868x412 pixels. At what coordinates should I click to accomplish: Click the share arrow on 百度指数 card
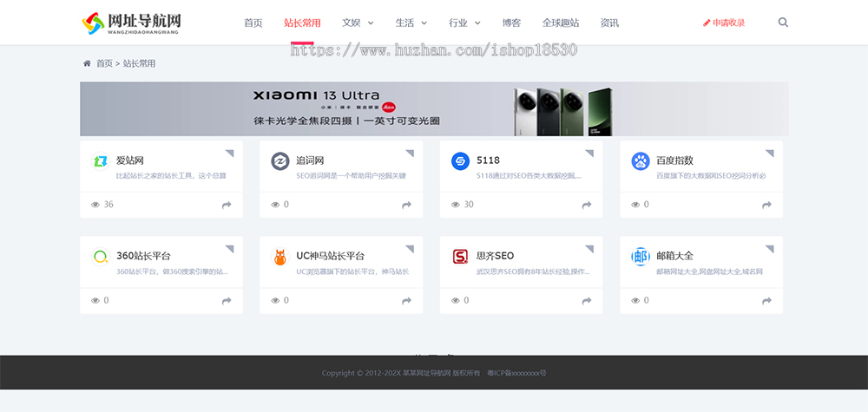point(766,206)
